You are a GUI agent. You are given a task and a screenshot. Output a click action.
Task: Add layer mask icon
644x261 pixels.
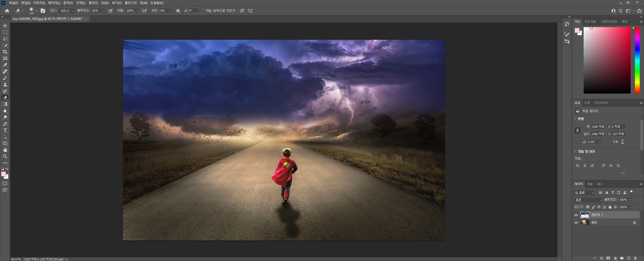coord(608,258)
